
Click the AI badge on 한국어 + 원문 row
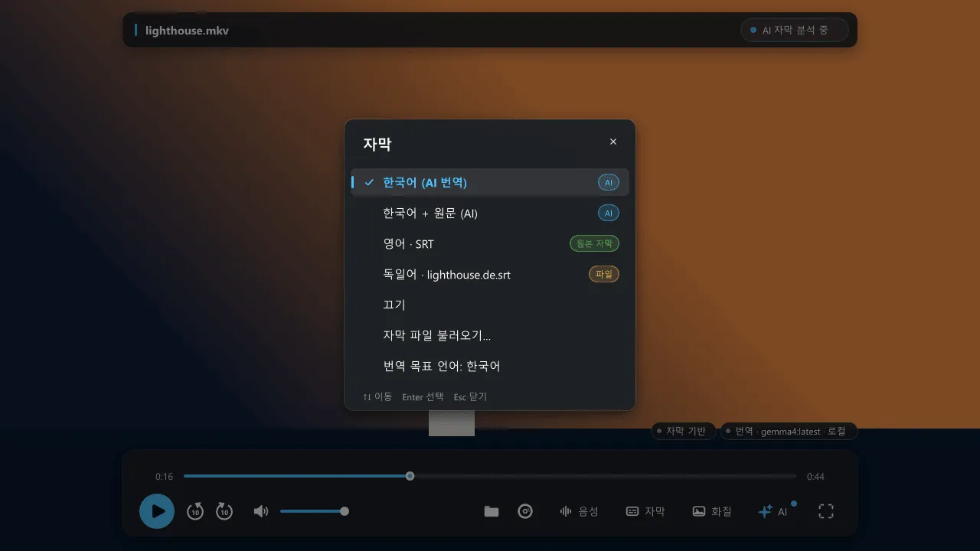609,213
